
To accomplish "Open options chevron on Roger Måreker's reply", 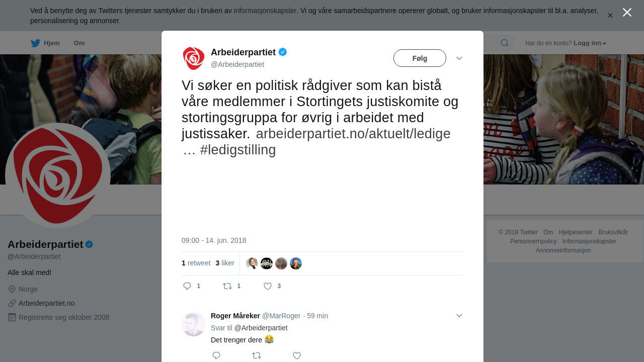I will click(x=459, y=316).
